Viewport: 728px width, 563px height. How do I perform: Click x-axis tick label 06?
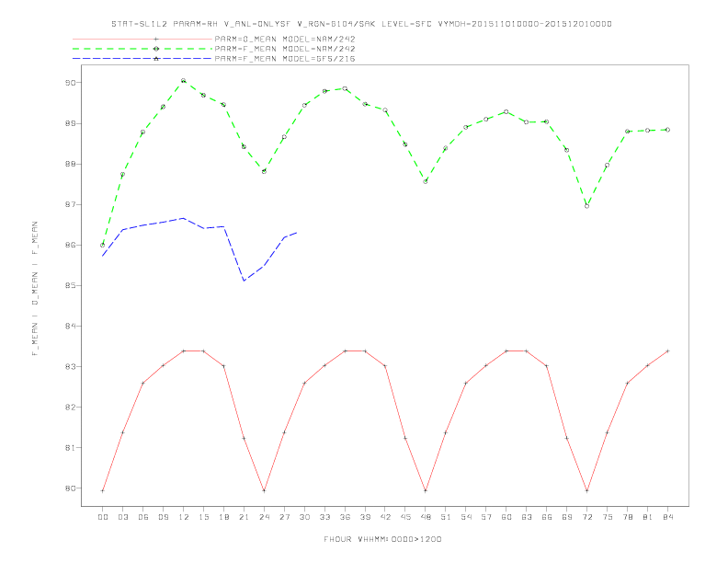tap(143, 517)
